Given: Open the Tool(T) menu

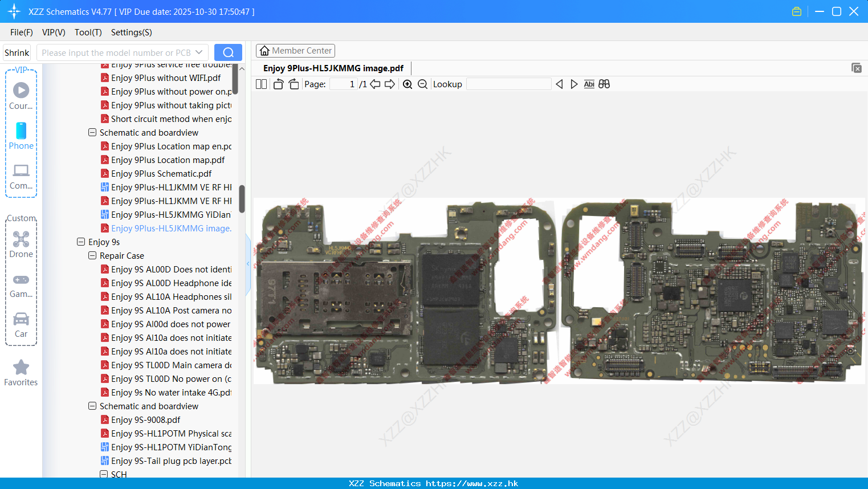Looking at the screenshot, I should tap(88, 32).
